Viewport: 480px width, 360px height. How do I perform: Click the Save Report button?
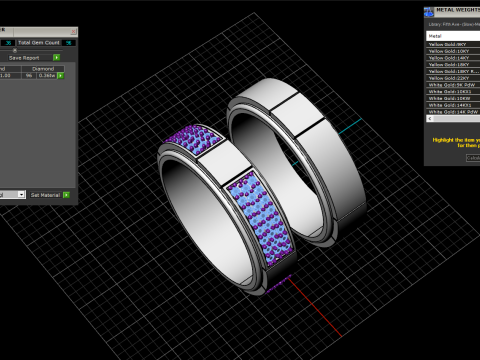(30, 58)
